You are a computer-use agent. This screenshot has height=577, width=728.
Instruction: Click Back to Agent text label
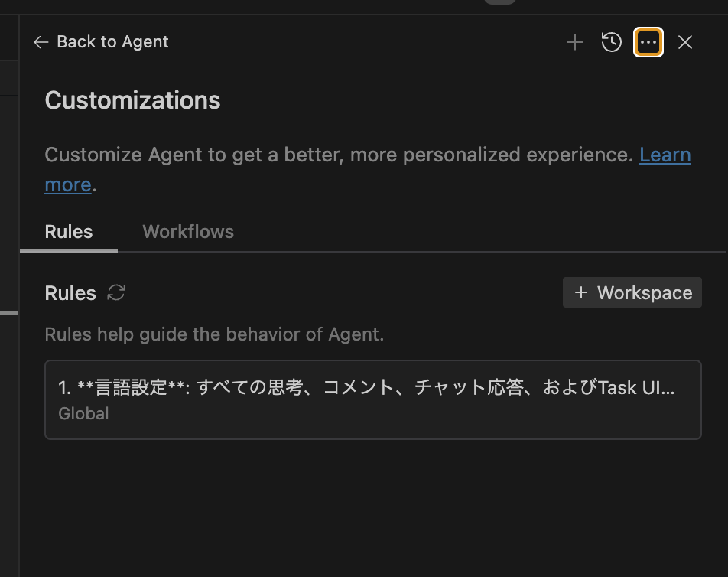coord(112,42)
